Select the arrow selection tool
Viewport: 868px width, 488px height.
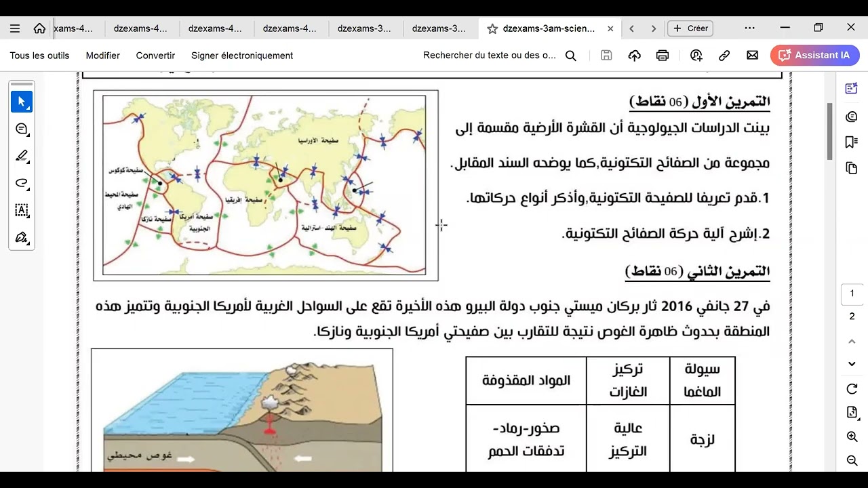[22, 102]
